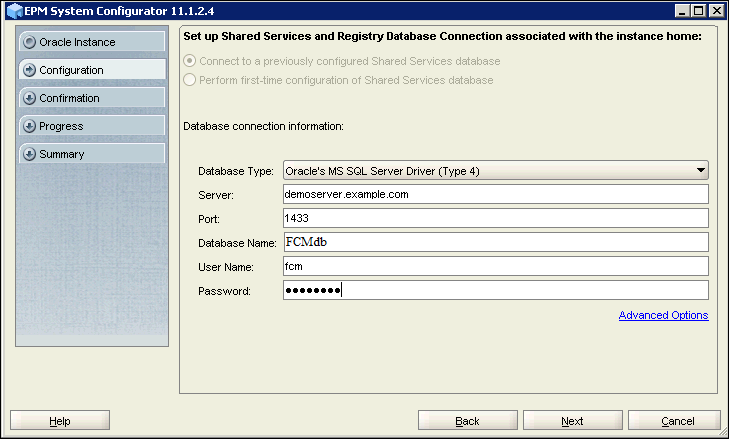Select Connect to previously configured database option
The width and height of the screenshot is (729, 439).
[x=190, y=61]
